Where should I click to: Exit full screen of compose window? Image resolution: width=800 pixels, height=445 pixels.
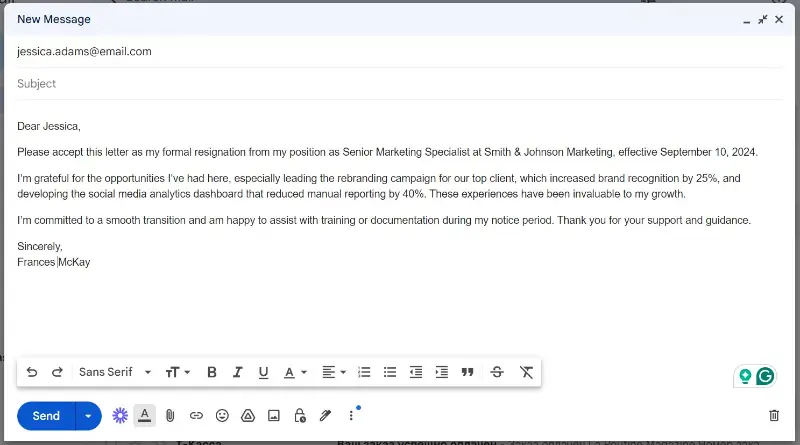click(x=763, y=19)
